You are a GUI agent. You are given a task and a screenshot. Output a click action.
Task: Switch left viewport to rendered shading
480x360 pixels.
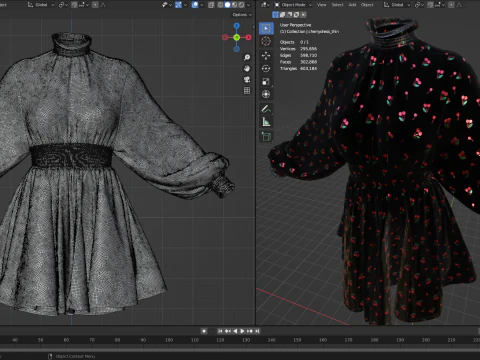click(241, 5)
